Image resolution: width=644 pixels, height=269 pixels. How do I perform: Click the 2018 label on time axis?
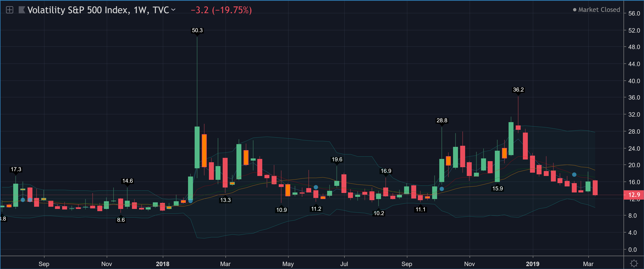(163, 264)
